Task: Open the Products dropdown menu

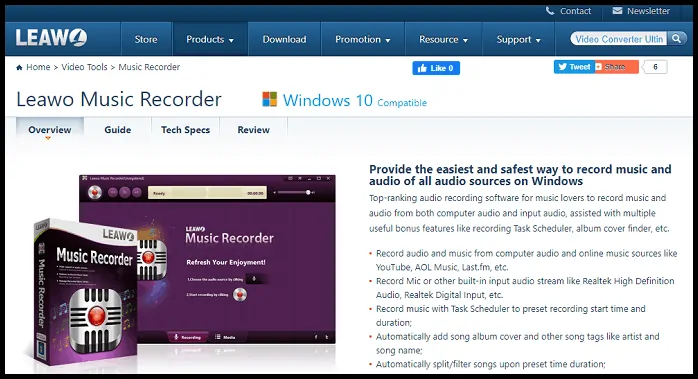Action: (210, 40)
